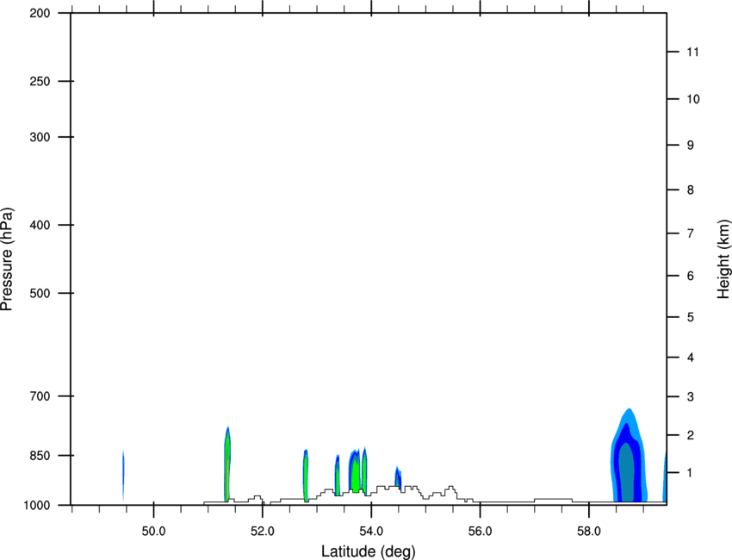Click the large blue contour blob near 58.7 latitude
Viewport: 732px width, 560px height.
(629, 456)
